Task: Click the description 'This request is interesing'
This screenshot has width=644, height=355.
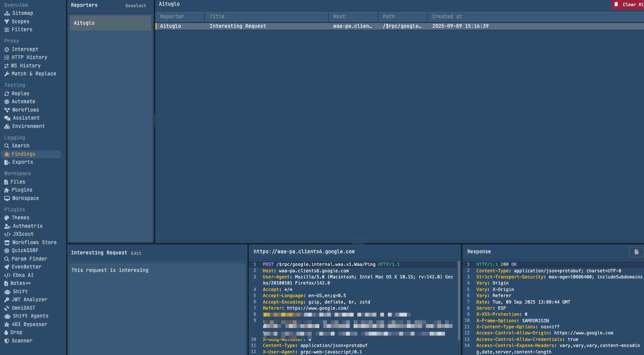Action: pyautogui.click(x=110, y=270)
